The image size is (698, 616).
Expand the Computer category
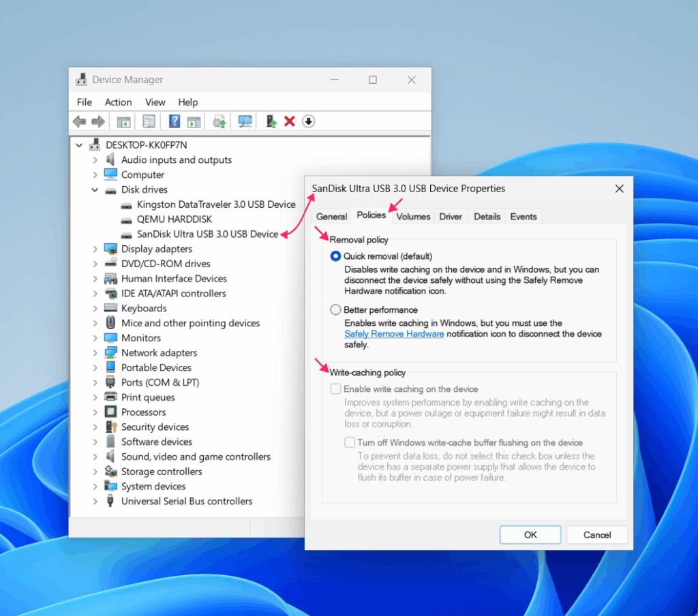click(x=95, y=174)
